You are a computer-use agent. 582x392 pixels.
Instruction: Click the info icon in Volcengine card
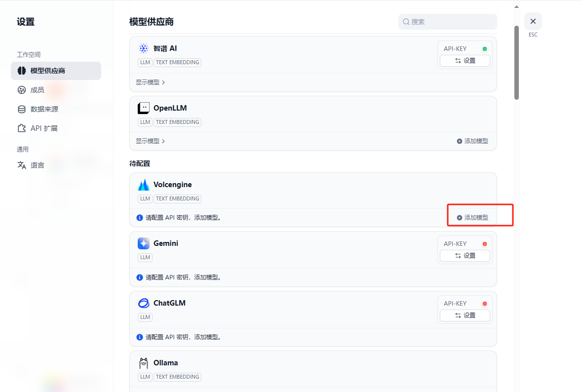(140, 218)
